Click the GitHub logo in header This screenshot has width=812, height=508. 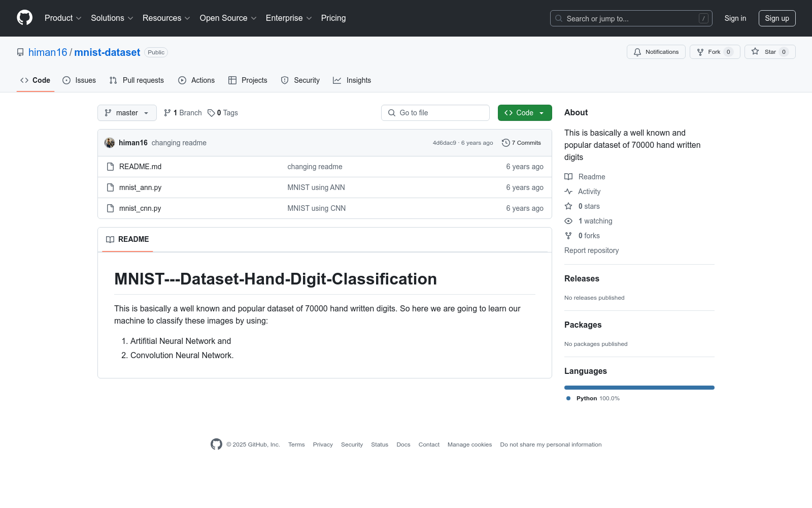[x=24, y=18]
